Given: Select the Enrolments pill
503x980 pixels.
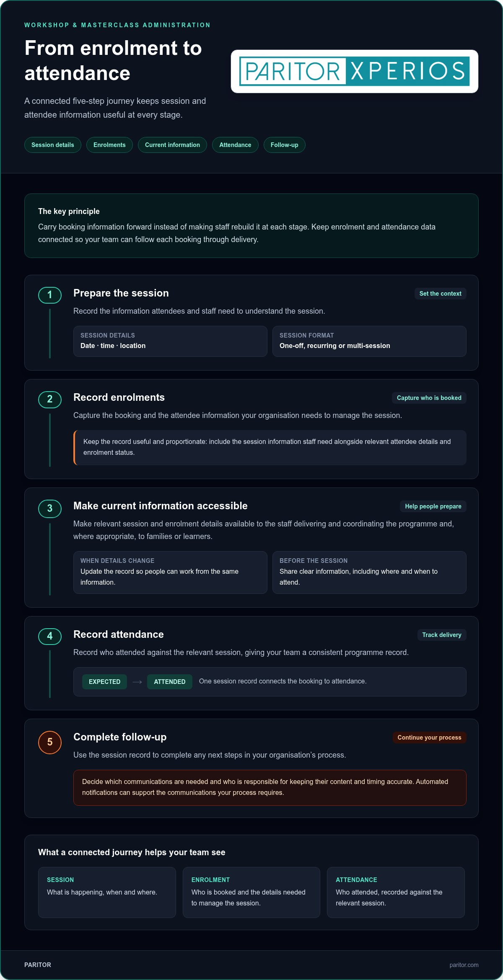Looking at the screenshot, I should (x=109, y=145).
